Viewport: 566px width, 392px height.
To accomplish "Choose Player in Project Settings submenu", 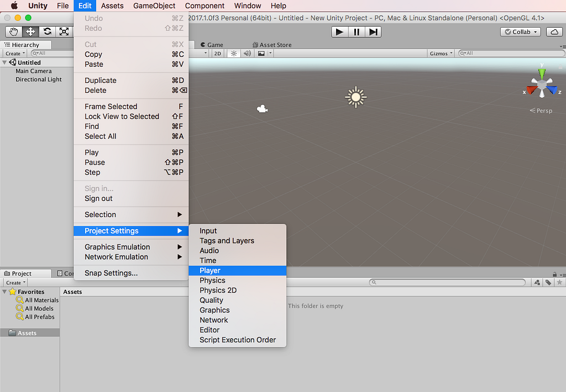I will (x=238, y=271).
